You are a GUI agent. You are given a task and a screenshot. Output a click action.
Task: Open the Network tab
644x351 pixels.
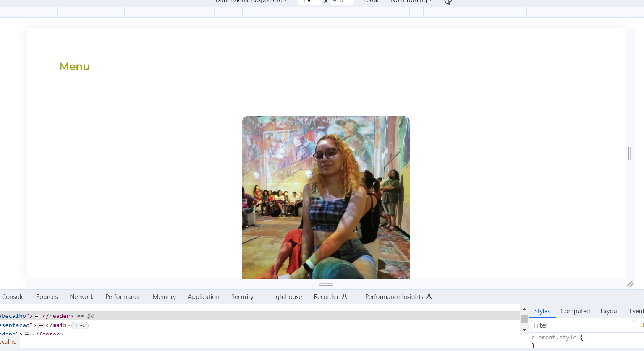pos(82,297)
